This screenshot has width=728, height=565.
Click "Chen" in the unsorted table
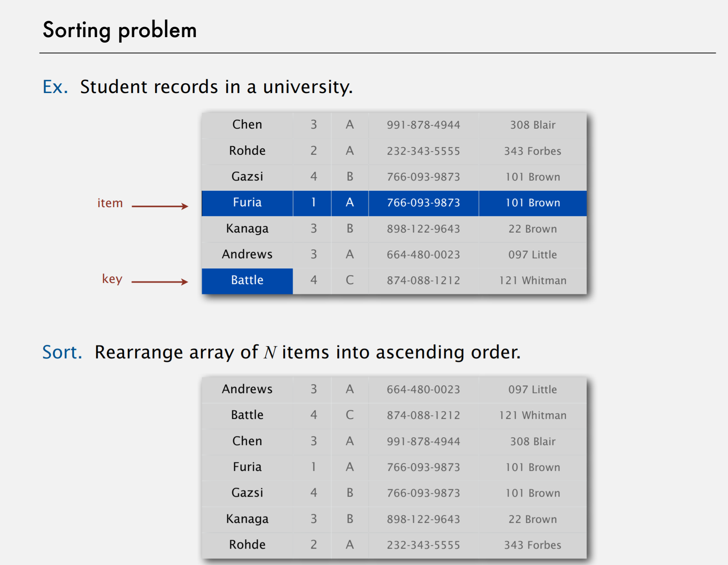(247, 125)
